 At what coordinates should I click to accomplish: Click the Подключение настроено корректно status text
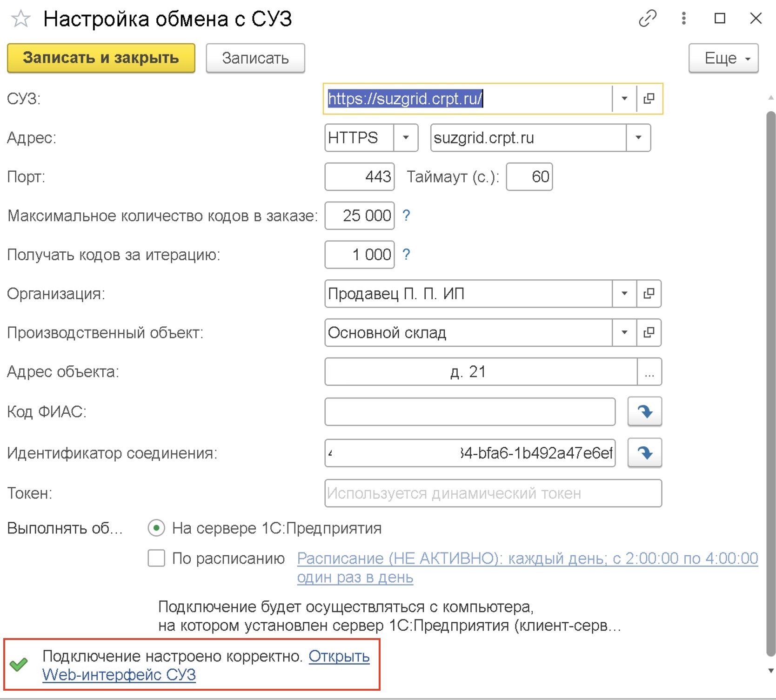point(173,656)
